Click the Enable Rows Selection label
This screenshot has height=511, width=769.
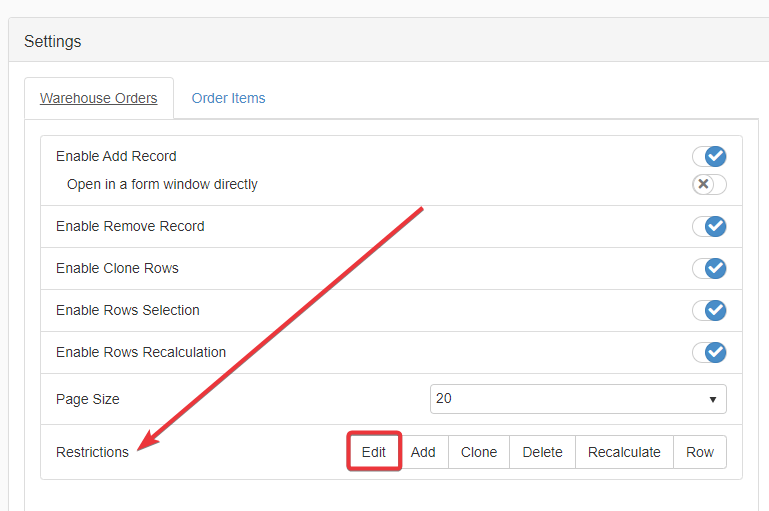click(128, 310)
